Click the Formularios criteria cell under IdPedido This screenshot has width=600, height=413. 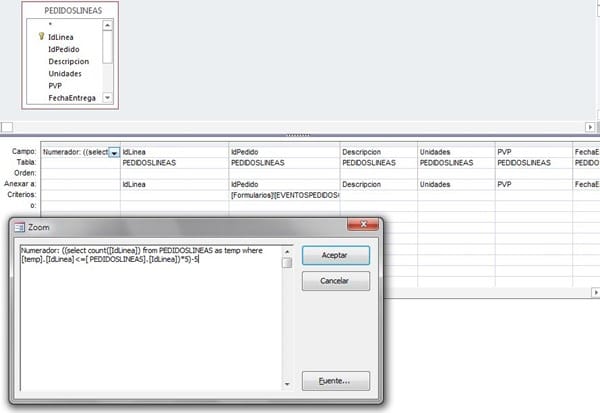click(284, 195)
